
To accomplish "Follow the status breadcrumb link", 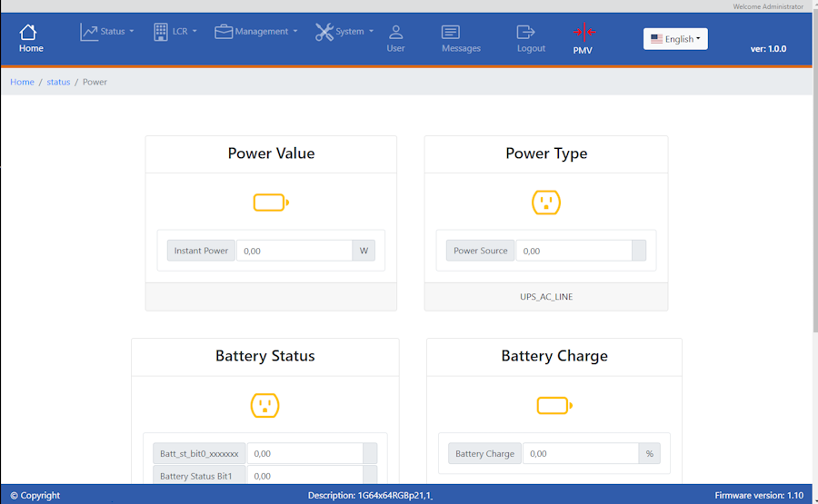I will pyautogui.click(x=58, y=82).
